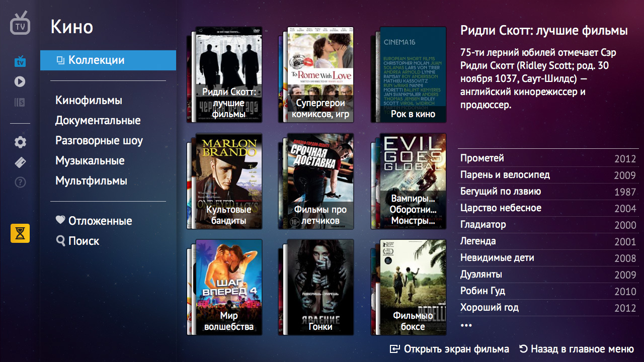Select Мультфильмы in the menu
Image resolution: width=644 pixels, height=362 pixels.
91,181
